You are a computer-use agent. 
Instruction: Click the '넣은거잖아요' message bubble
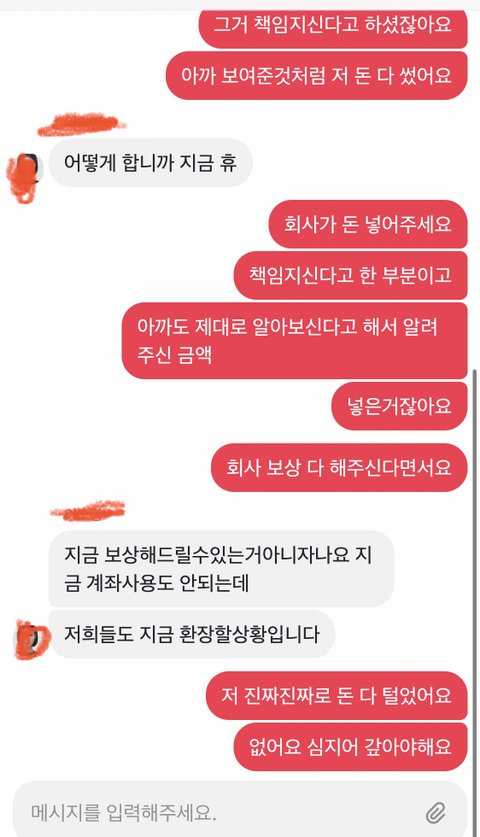(400, 406)
